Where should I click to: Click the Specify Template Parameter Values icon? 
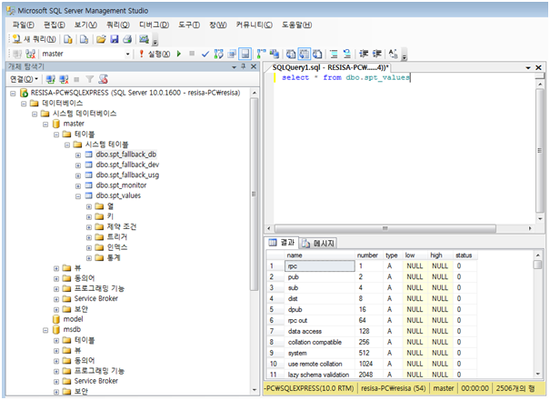[393, 54]
